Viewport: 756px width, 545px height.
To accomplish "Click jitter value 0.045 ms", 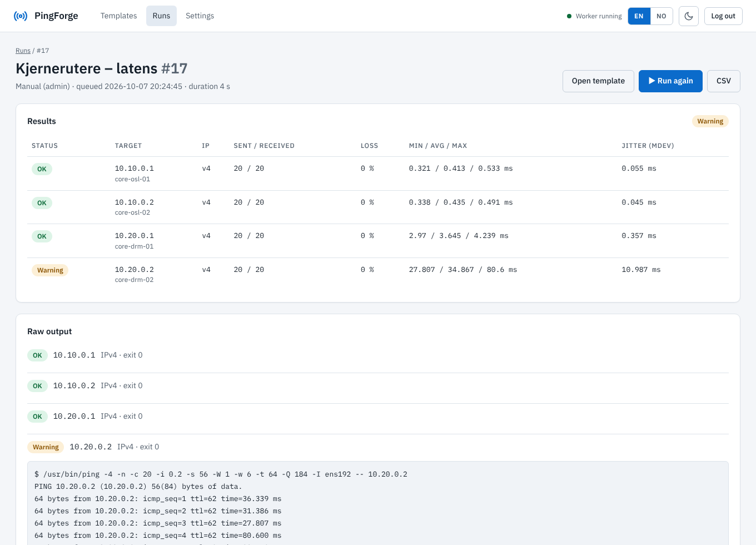I will tap(639, 202).
